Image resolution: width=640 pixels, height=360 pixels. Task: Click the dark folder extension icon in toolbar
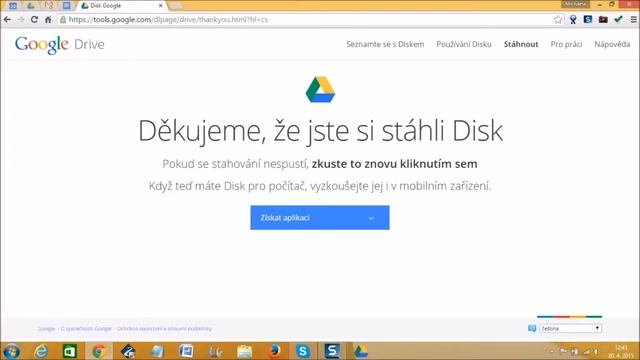pos(603,19)
